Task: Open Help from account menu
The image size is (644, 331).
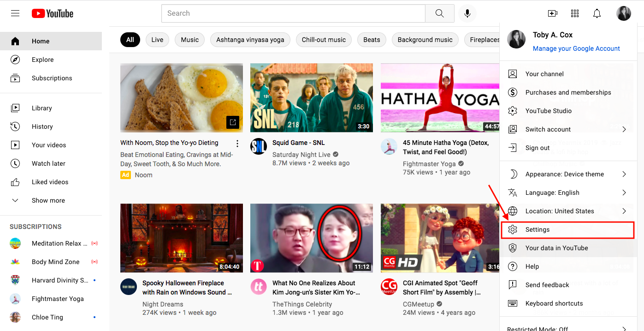Action: pyautogui.click(x=567, y=266)
